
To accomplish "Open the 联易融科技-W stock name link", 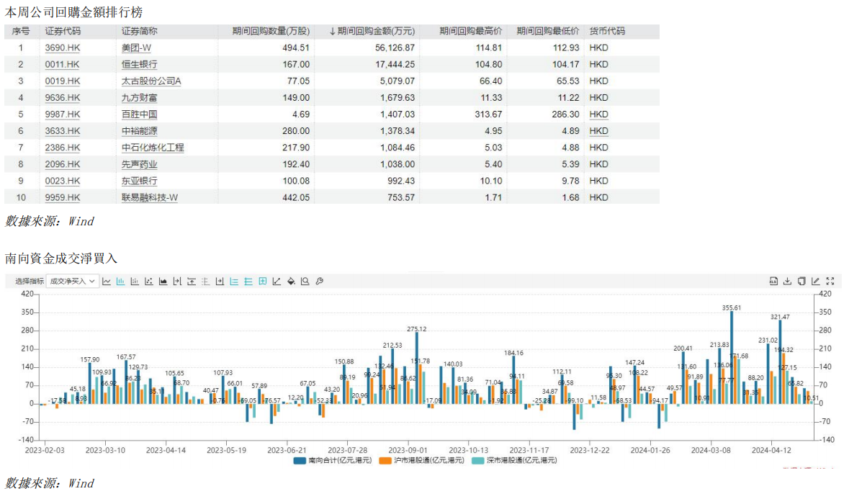I will pos(150,197).
